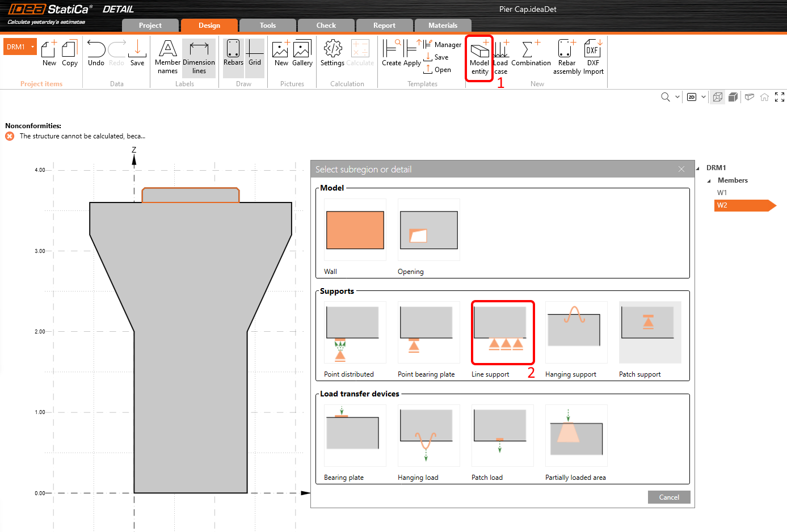Screen dimensions: 787x532
Task: Cancel the subregion selection dialog
Action: pyautogui.click(x=668, y=497)
